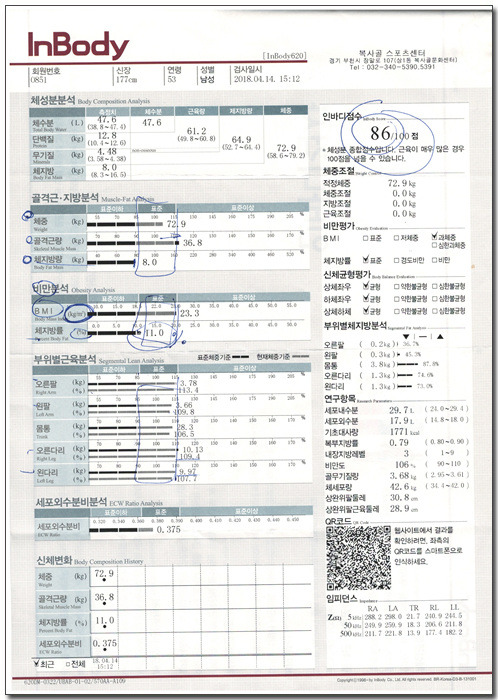Click the 체성분분석 section heading
498x700 pixels.
coord(53,100)
